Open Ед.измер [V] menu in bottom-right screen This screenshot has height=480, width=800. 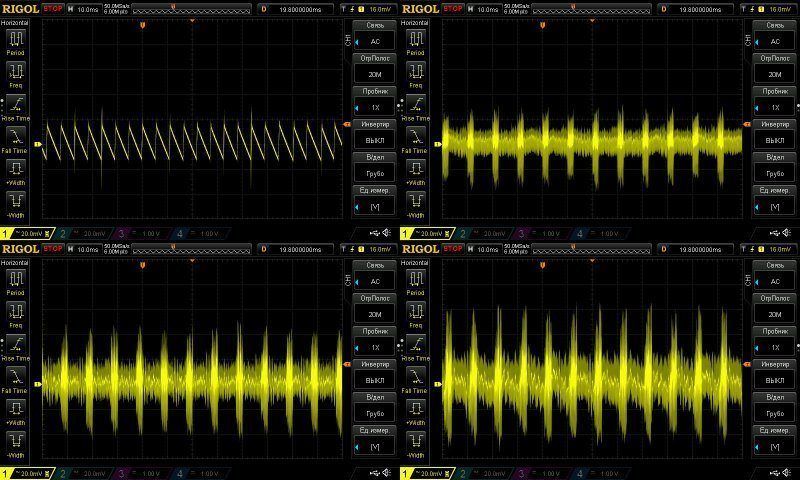[775, 440]
